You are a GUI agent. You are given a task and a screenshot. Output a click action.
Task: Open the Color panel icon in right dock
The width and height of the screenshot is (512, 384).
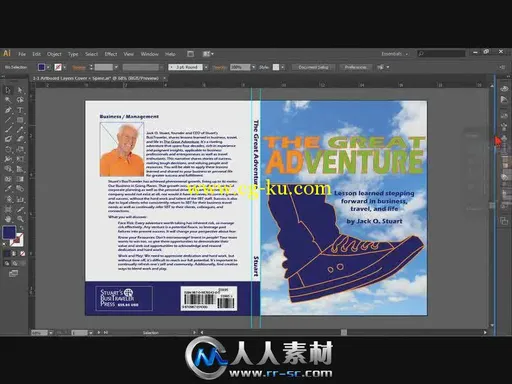504,88
